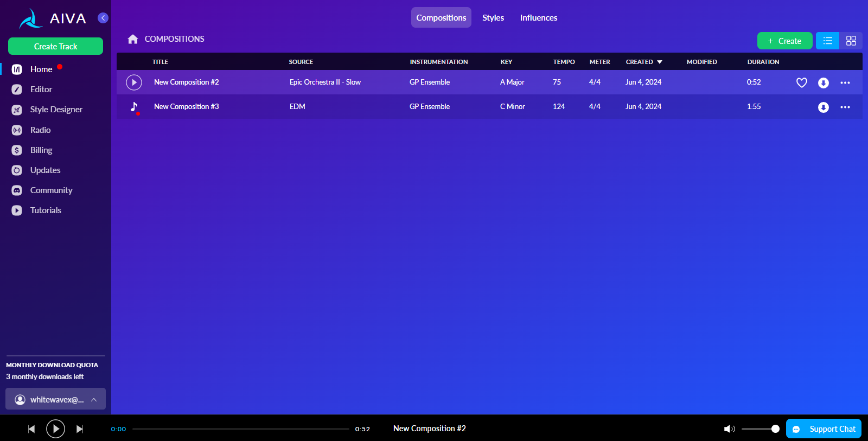Click the home folder icon in the breadcrumb
This screenshot has width=868, height=441.
[133, 39]
